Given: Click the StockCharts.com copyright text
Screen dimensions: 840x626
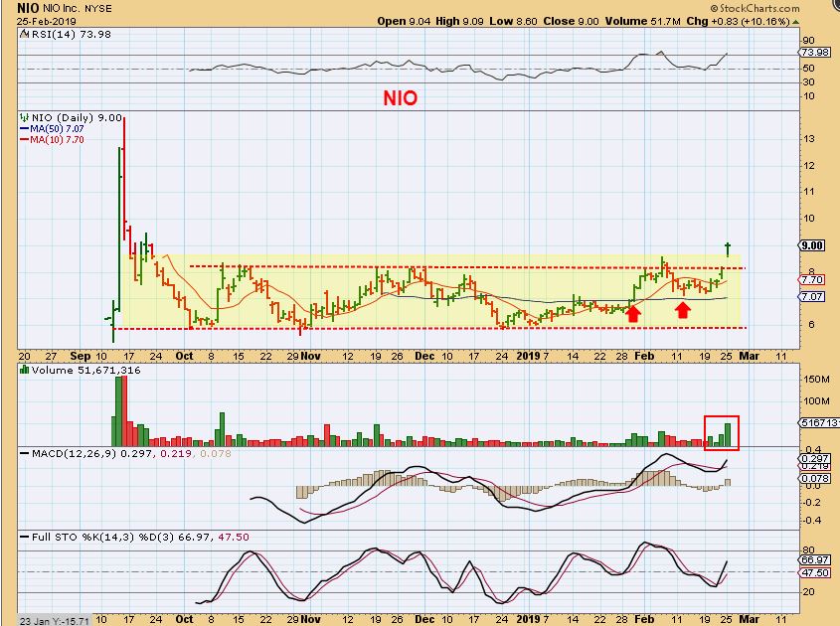Looking at the screenshot, I should point(755,8).
